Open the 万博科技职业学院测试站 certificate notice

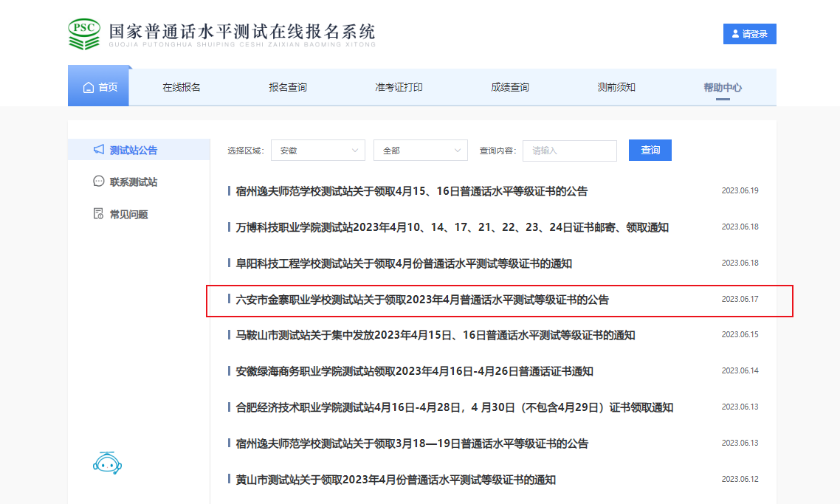pos(452,227)
